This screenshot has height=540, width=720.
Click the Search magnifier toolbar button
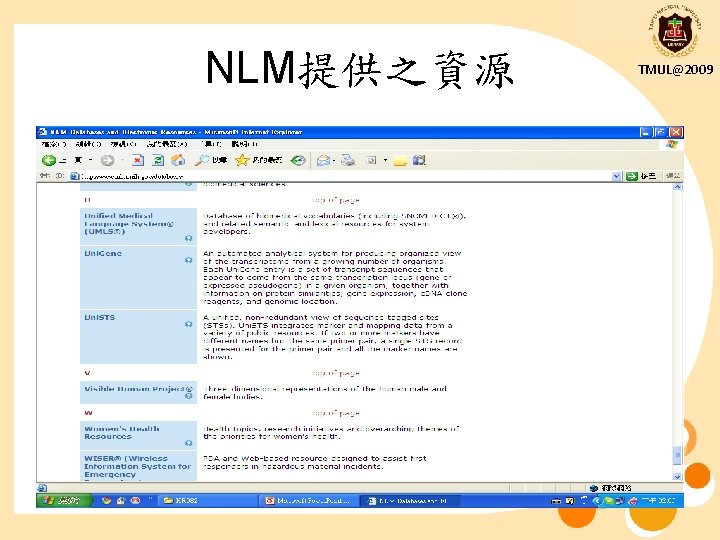click(x=211, y=160)
